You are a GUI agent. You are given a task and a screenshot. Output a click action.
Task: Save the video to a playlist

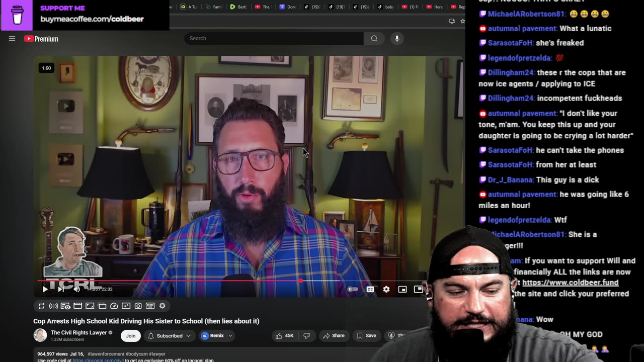click(x=366, y=336)
